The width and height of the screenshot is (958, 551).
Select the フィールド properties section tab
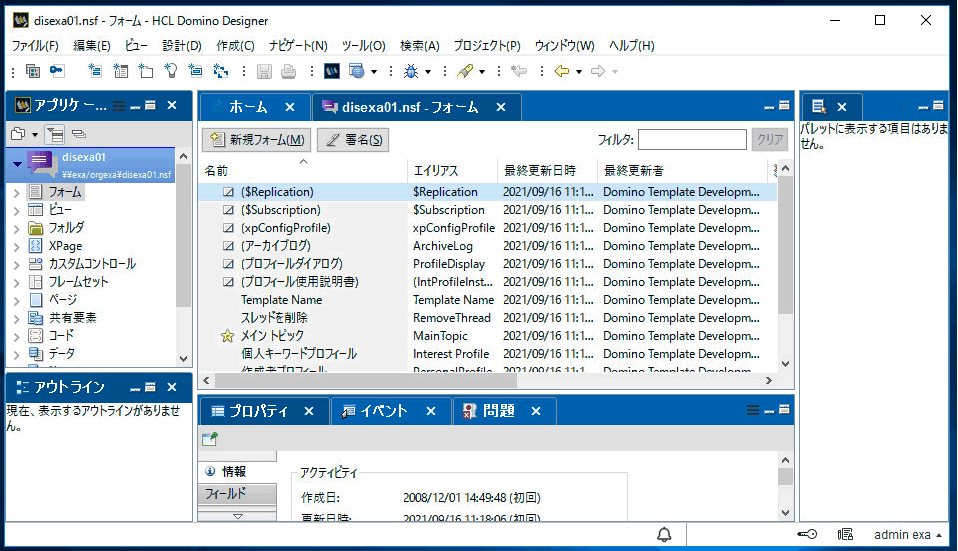pos(236,494)
